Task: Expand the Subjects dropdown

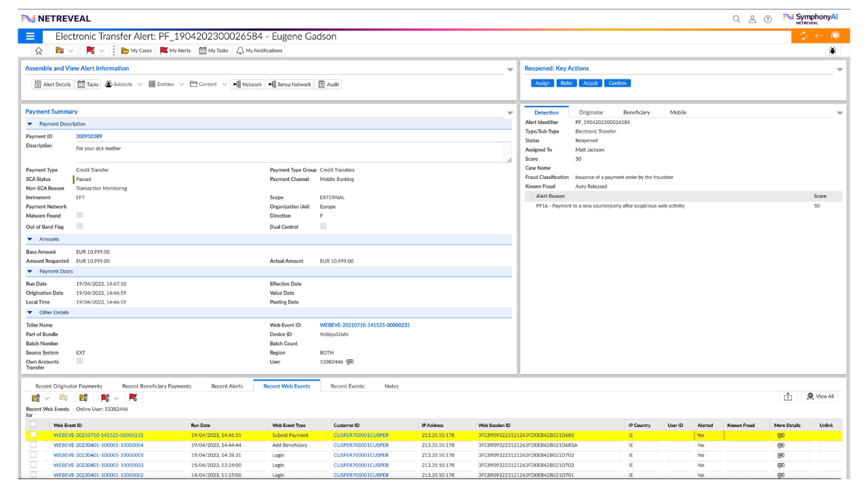Action: click(x=139, y=85)
